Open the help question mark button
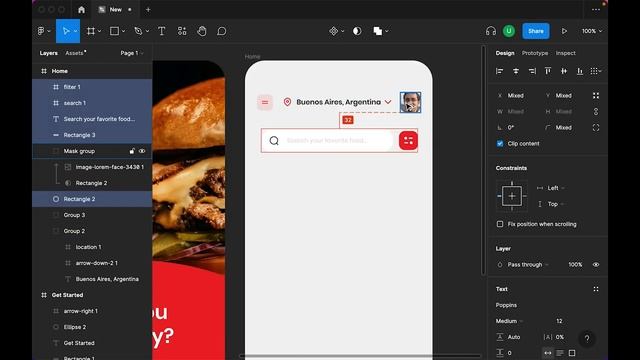This screenshot has height=360, width=640. click(587, 338)
